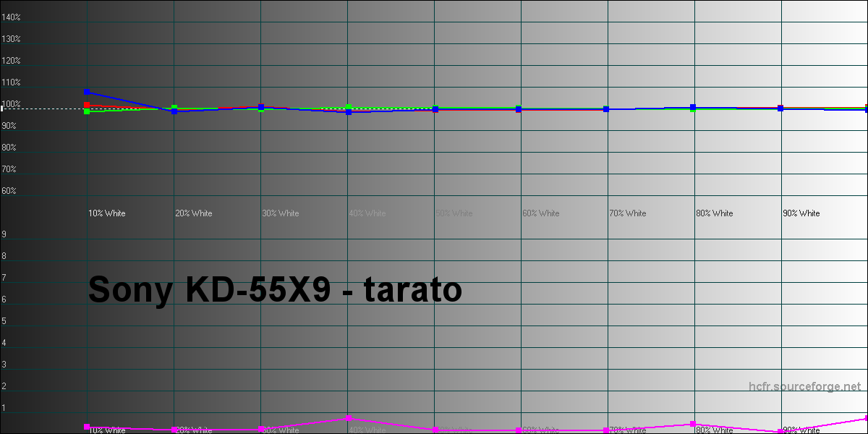Image resolution: width=868 pixels, height=434 pixels.
Task: Click the upper chart's 30% White label
Action: (x=281, y=213)
